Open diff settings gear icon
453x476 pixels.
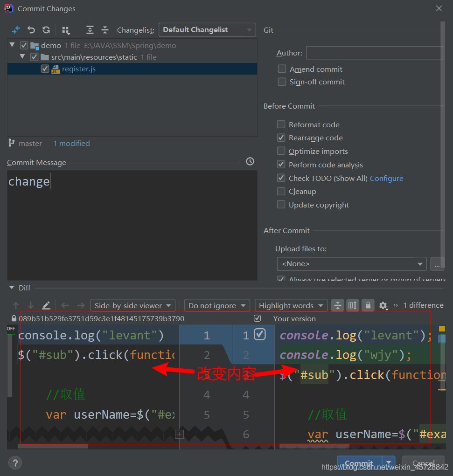[383, 306]
